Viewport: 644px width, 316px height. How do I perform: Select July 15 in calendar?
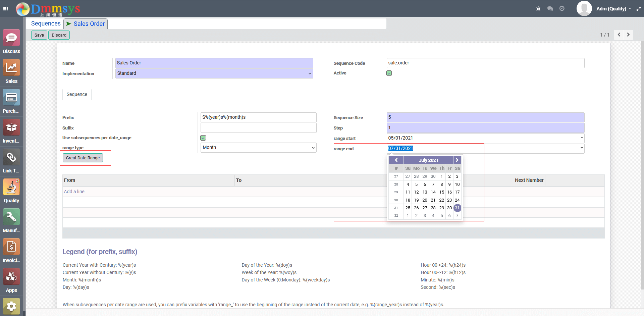coord(442,192)
